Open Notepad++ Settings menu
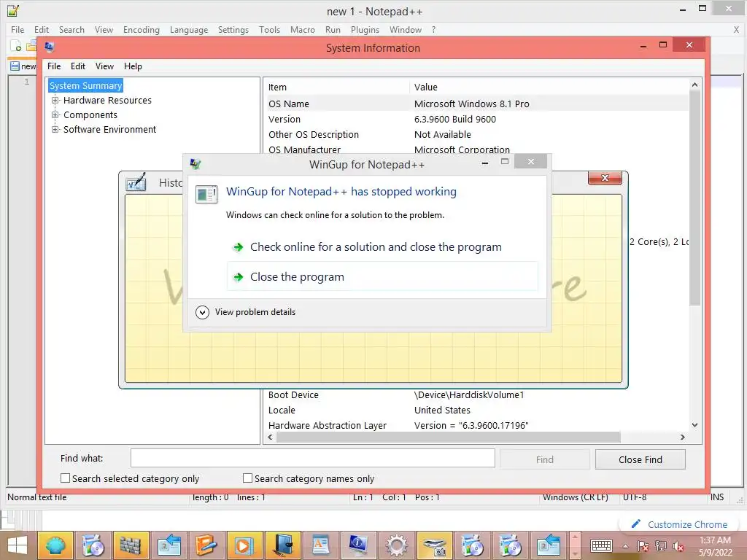 [233, 29]
